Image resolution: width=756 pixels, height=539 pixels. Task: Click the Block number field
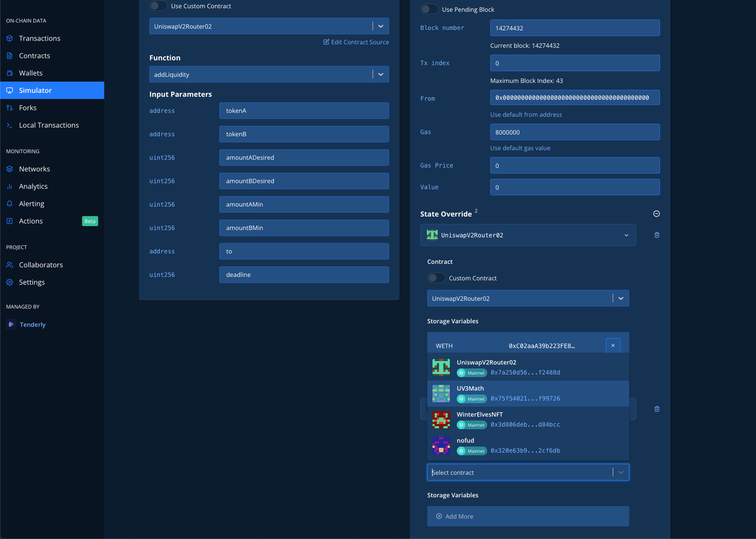pos(575,28)
